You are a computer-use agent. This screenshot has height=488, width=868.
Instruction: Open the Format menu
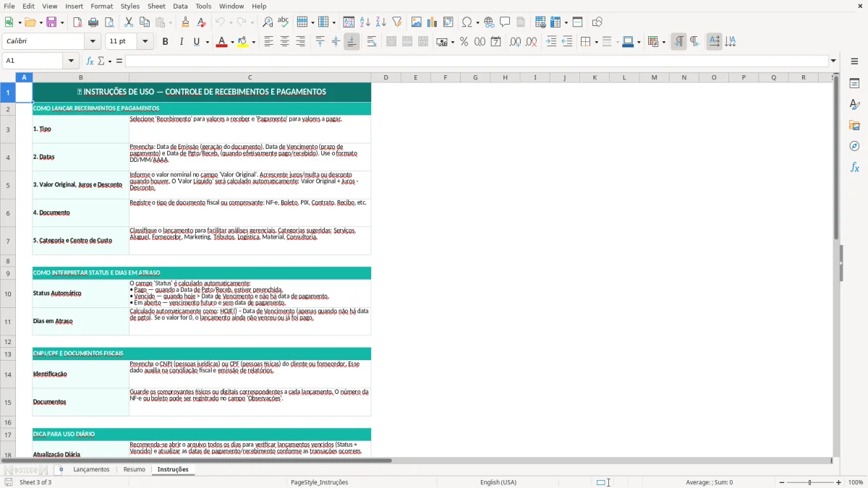coord(101,6)
